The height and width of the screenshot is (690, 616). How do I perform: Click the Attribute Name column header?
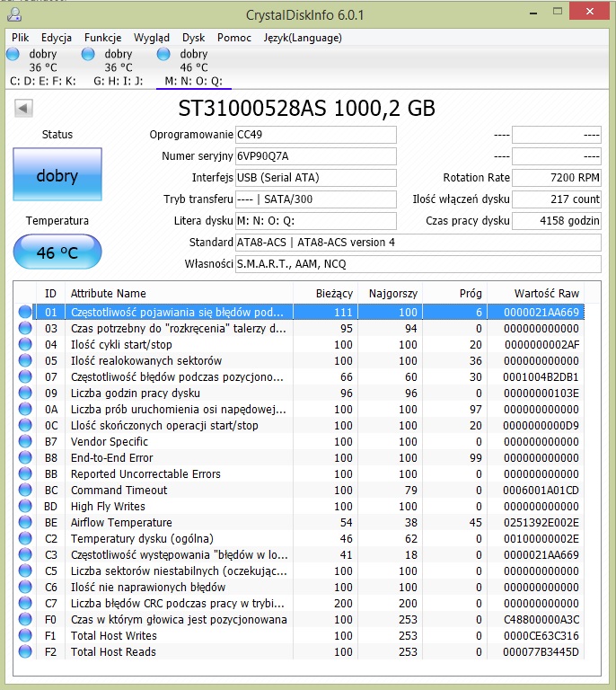tap(179, 294)
